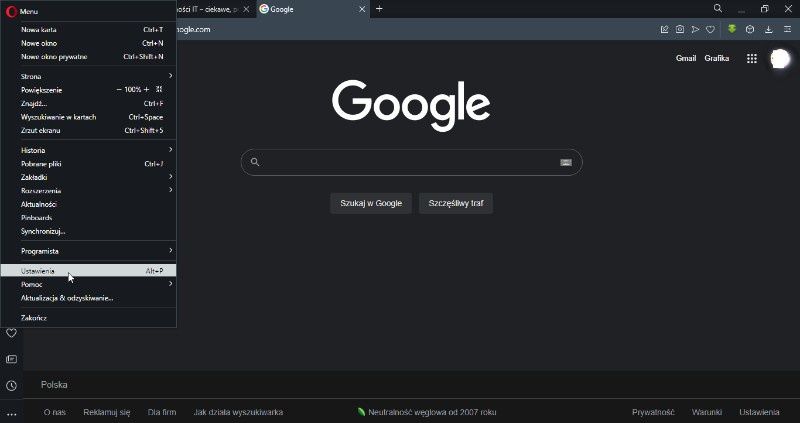Expand the Strona submenu
This screenshot has height=423, width=800.
(88, 76)
